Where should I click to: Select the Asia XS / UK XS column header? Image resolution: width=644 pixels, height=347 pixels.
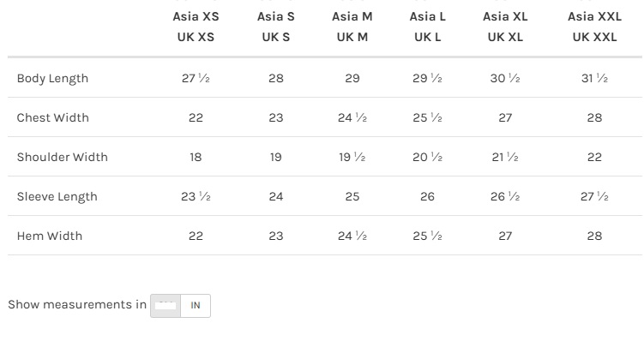[196, 27]
